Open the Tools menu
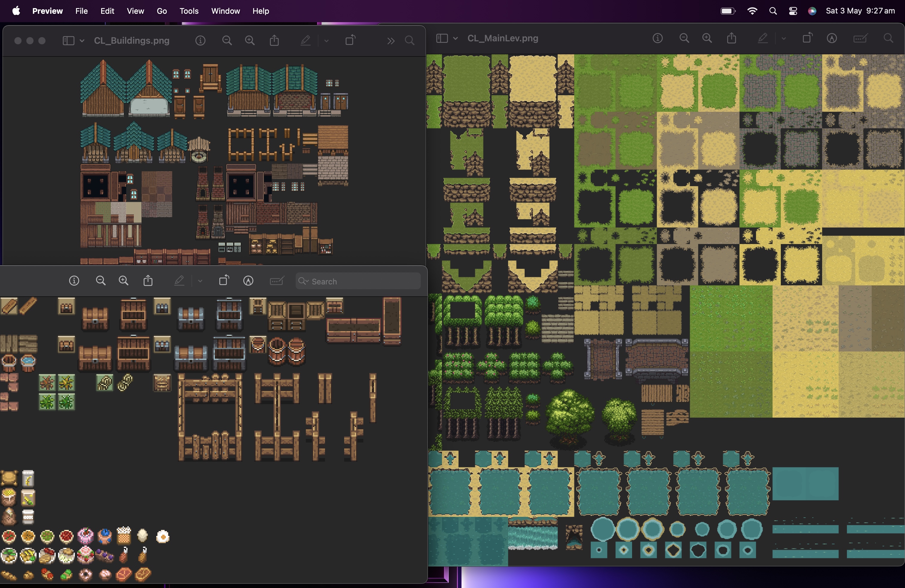The height and width of the screenshot is (588, 905). [189, 11]
